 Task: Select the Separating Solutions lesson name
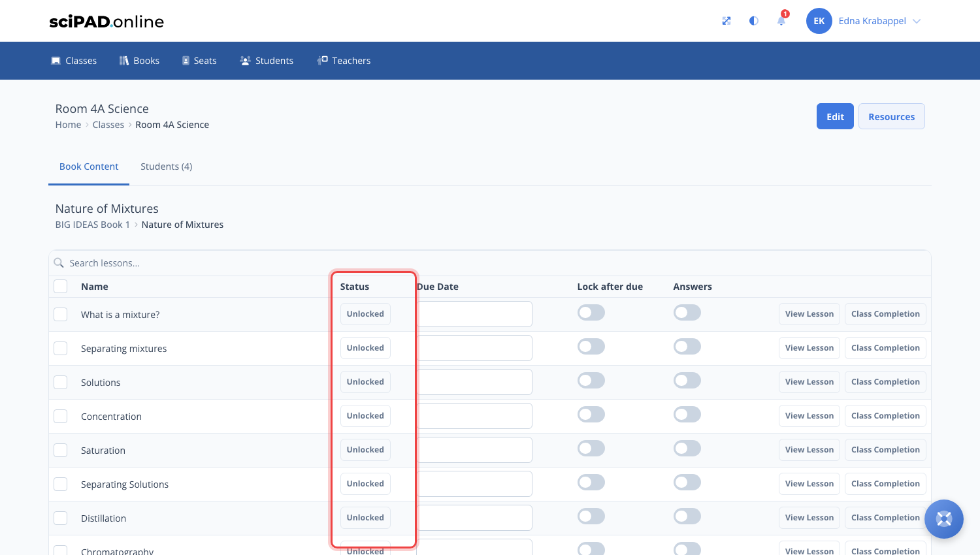click(x=125, y=484)
